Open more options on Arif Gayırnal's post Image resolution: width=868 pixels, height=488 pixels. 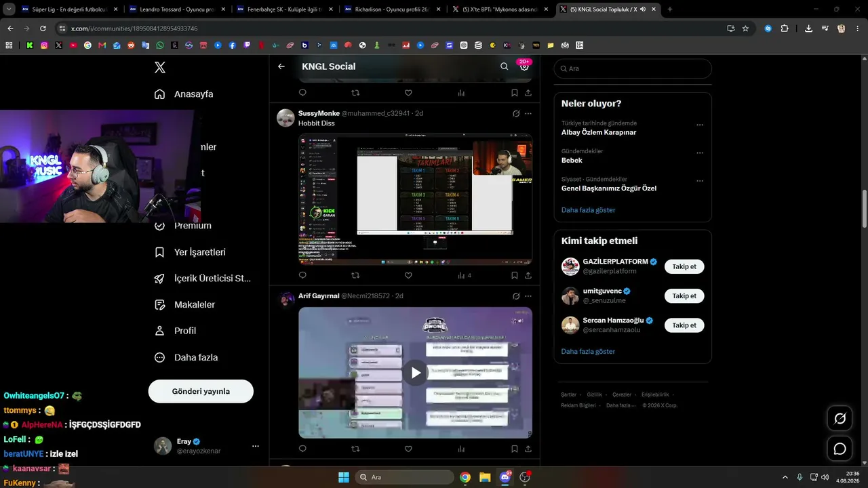pos(528,296)
